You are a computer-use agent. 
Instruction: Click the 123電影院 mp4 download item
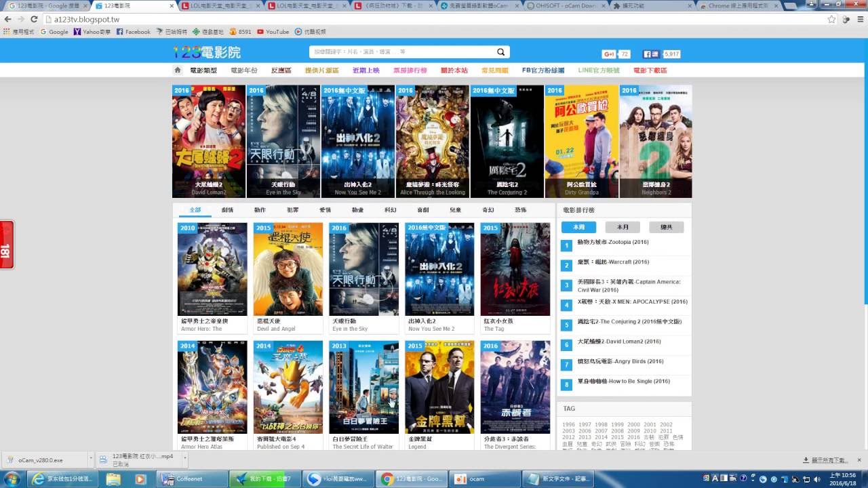[141, 460]
